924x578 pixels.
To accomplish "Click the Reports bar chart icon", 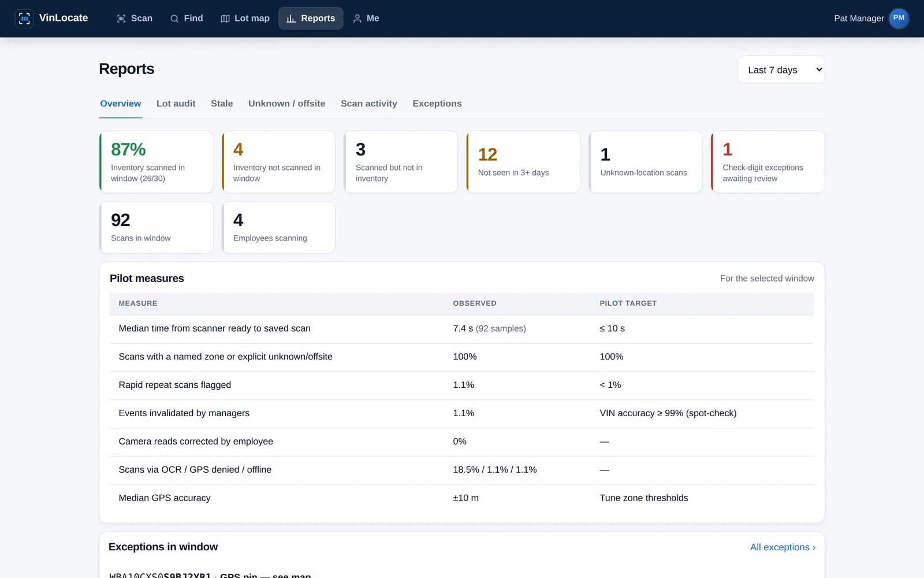I will pos(291,18).
